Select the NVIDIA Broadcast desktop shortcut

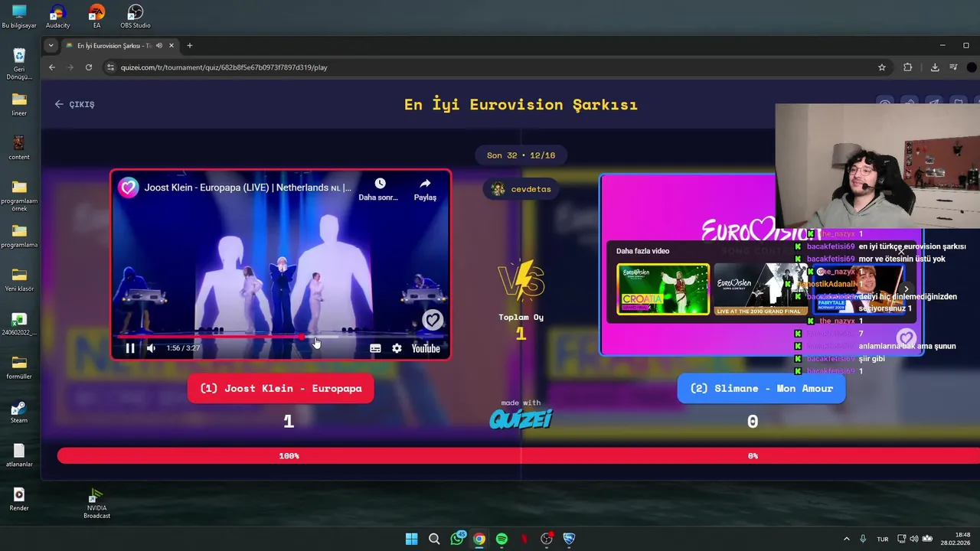(96, 504)
